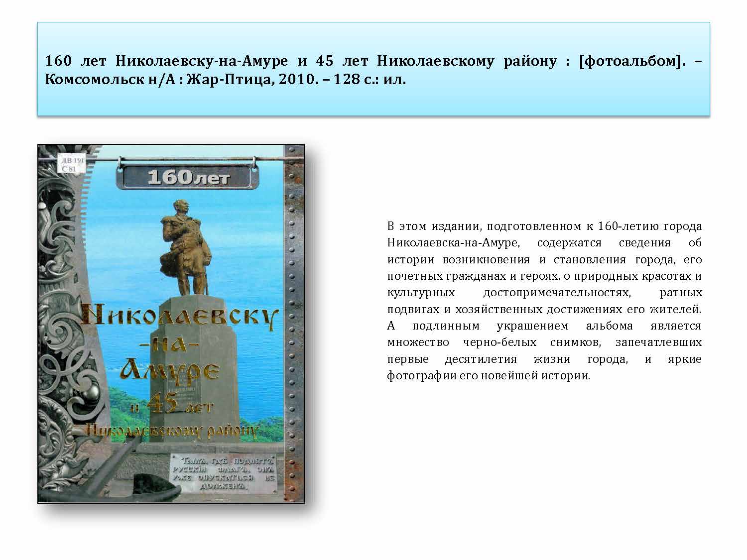Viewport: 747px width, 560px height.
Task: Click the year "2010" in the citation
Action: [294, 79]
